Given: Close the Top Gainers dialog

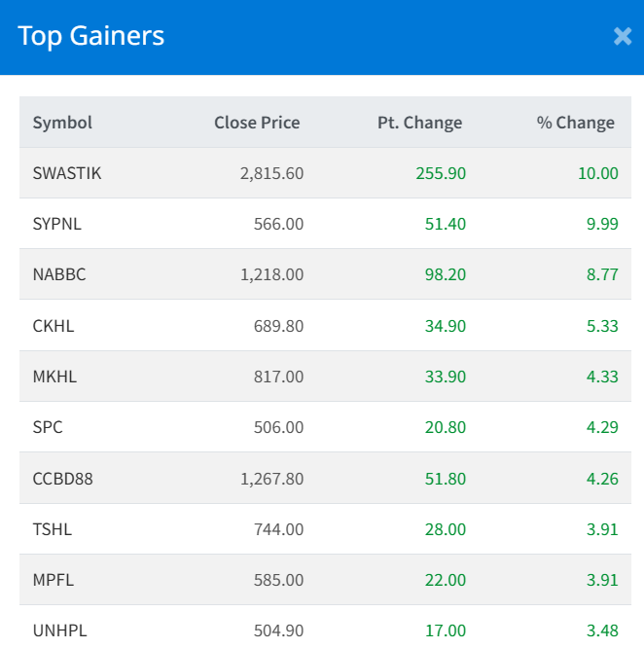Looking at the screenshot, I should click(x=623, y=37).
